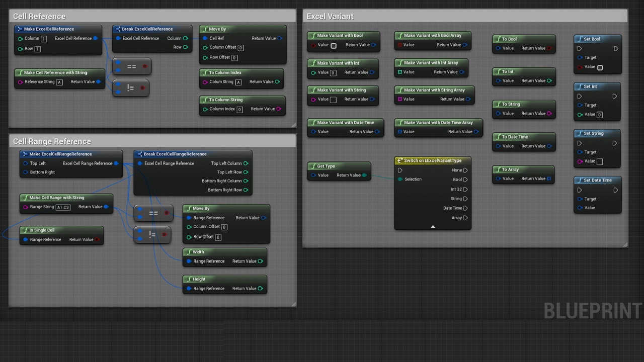Select the Cell Range Reference comment title
Image resolution: width=644 pixels, height=362 pixels.
point(52,141)
